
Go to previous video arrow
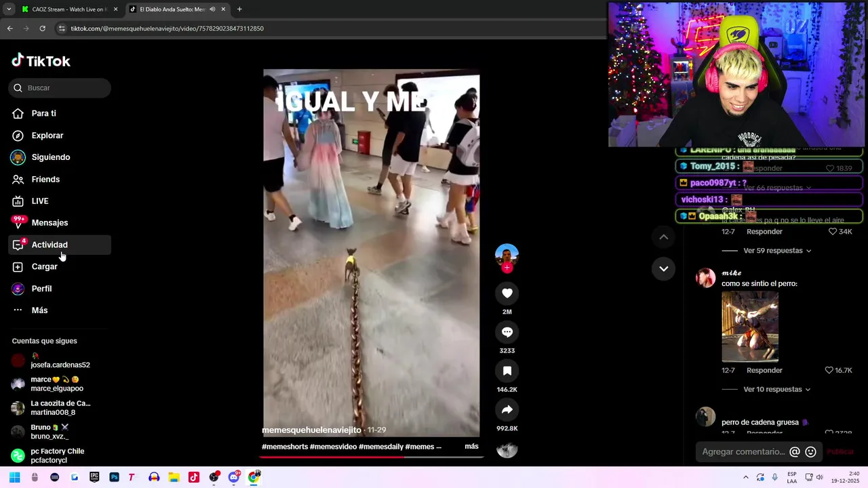(x=664, y=237)
